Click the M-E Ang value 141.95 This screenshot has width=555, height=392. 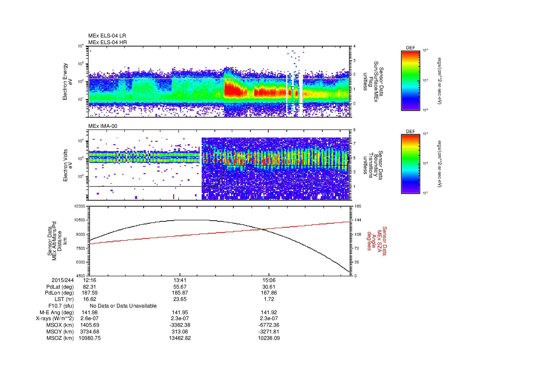180,313
